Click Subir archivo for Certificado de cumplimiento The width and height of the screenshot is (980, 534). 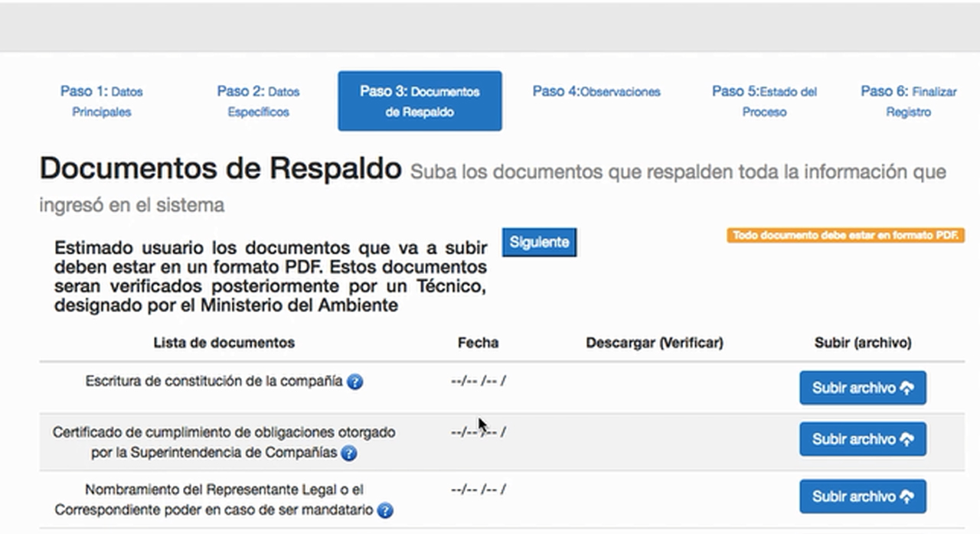862,439
